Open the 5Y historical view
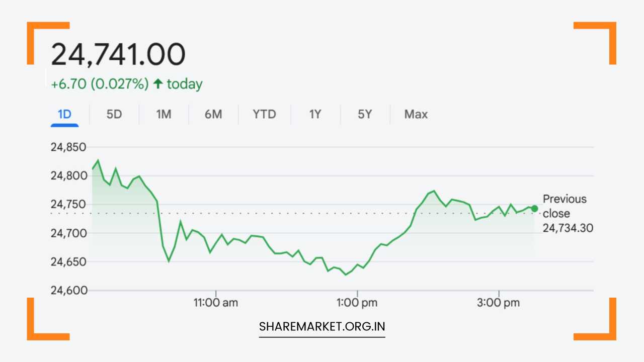The height and width of the screenshot is (362, 644). pyautogui.click(x=365, y=114)
